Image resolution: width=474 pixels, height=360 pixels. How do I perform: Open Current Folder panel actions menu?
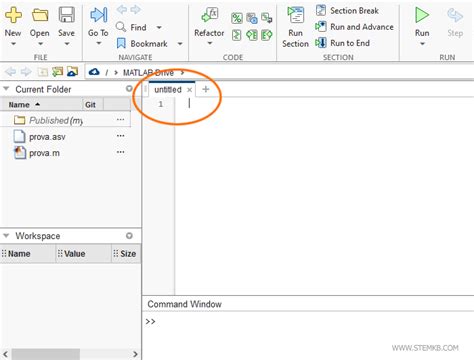tap(129, 89)
